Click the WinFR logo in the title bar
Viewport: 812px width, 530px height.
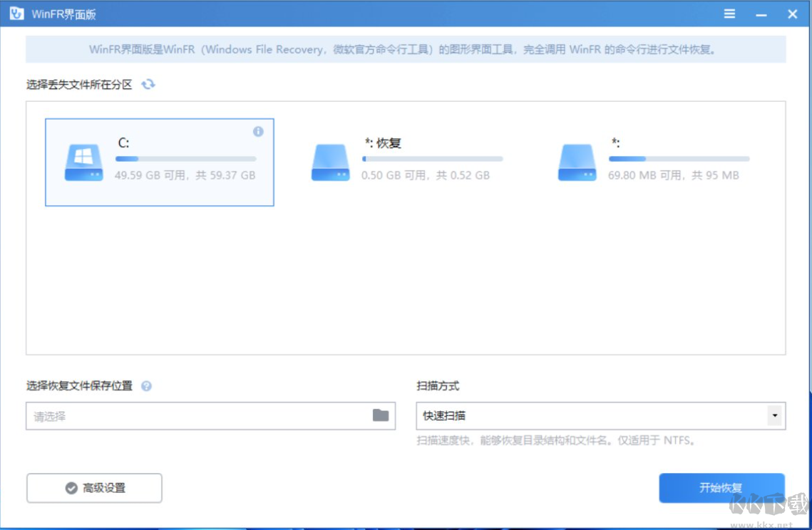(18, 13)
